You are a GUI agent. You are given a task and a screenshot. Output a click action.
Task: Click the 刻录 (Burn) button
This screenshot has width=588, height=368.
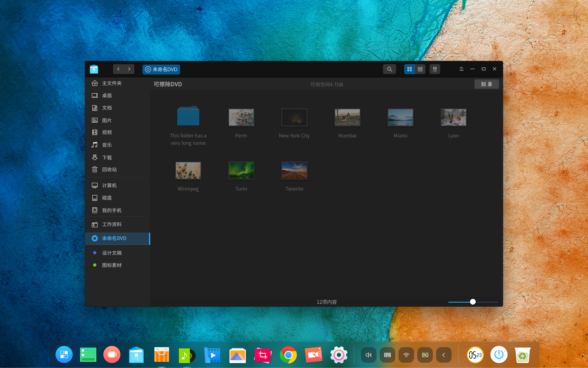tap(486, 84)
